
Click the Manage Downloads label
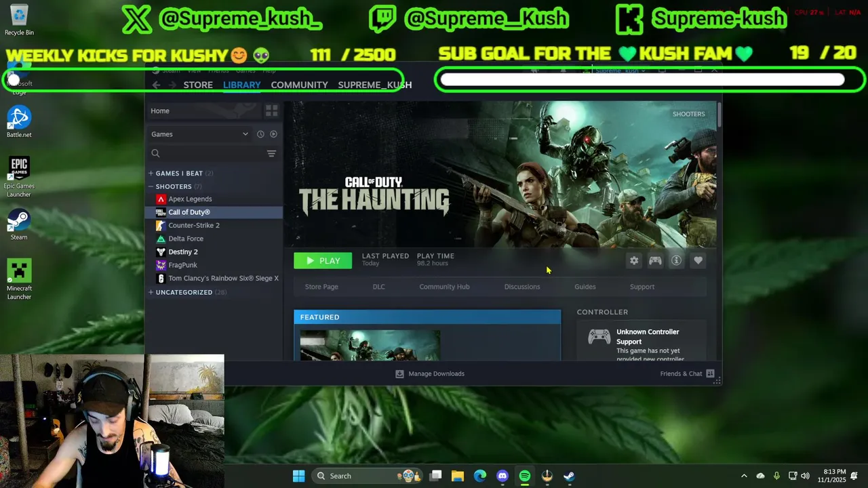[x=436, y=373]
